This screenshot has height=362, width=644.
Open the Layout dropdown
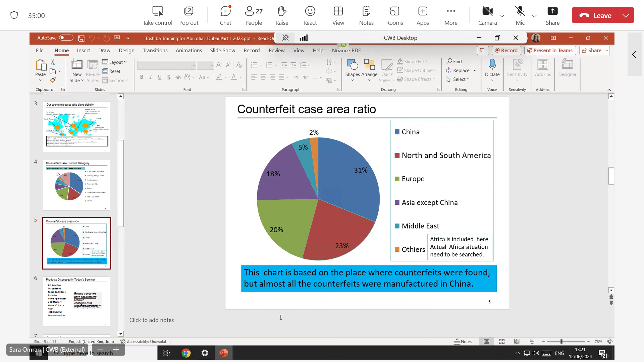coord(114,62)
